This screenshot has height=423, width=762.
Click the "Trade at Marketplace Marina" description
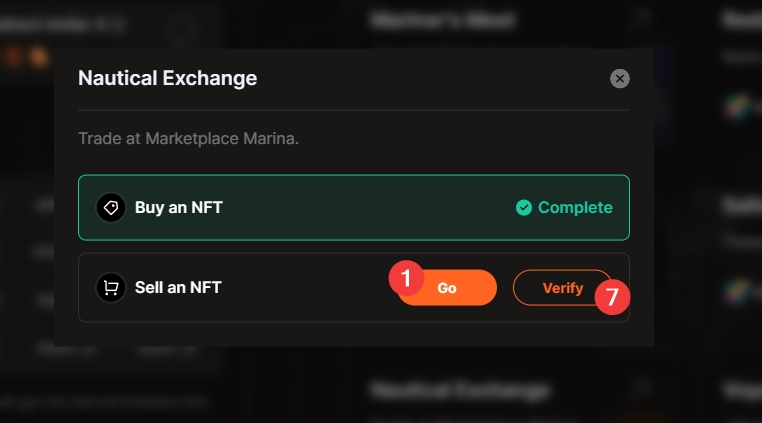click(188, 138)
